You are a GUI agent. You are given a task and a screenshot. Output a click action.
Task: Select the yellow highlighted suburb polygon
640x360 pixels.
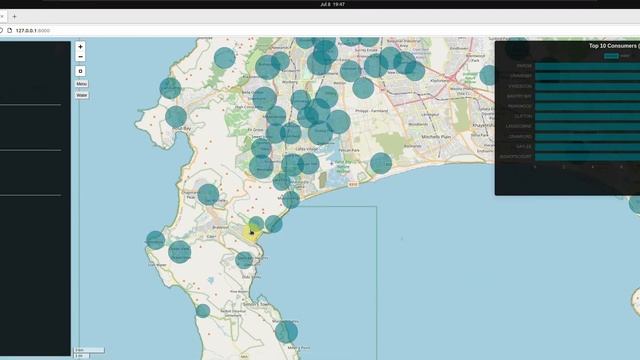click(x=251, y=234)
